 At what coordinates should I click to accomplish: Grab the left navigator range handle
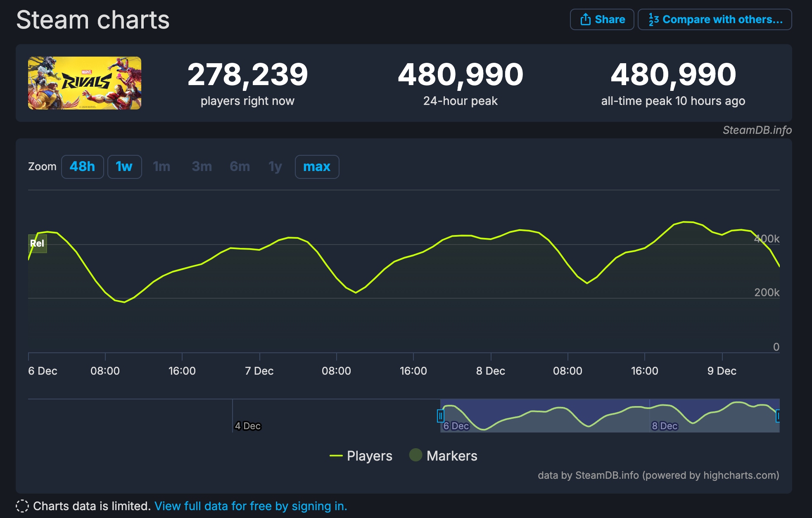[440, 416]
